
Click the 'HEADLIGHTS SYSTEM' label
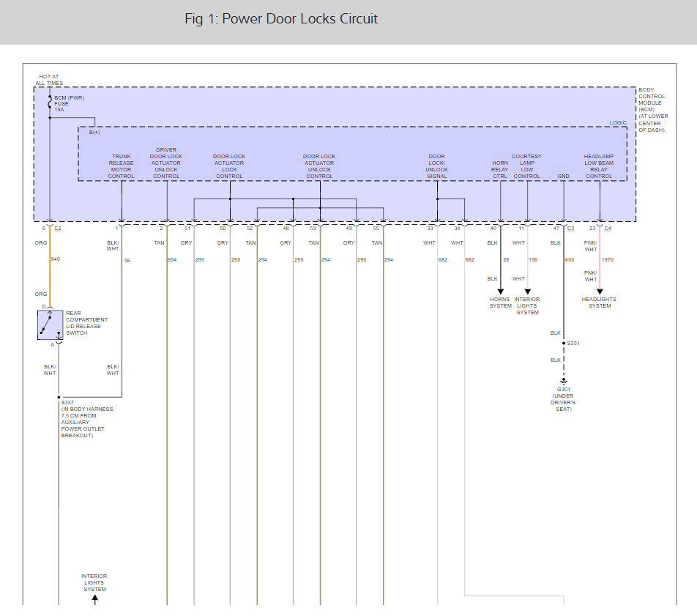pyautogui.click(x=599, y=303)
